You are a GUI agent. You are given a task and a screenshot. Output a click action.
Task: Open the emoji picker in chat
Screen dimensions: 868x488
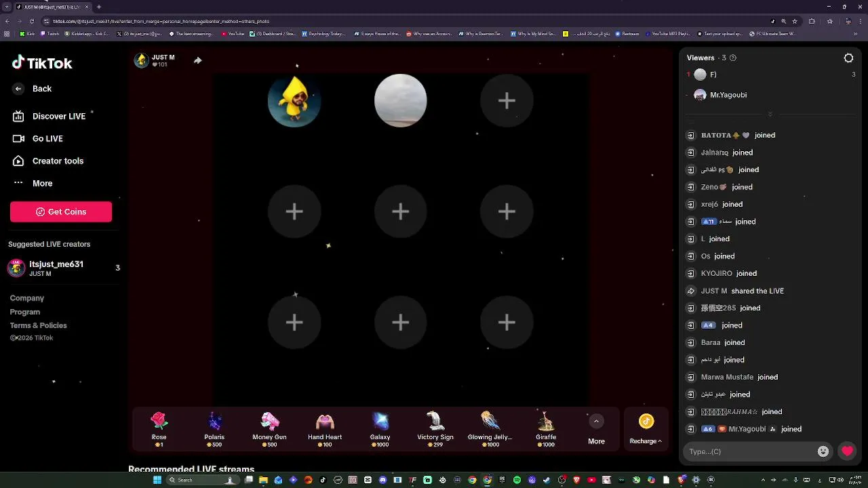tap(823, 451)
